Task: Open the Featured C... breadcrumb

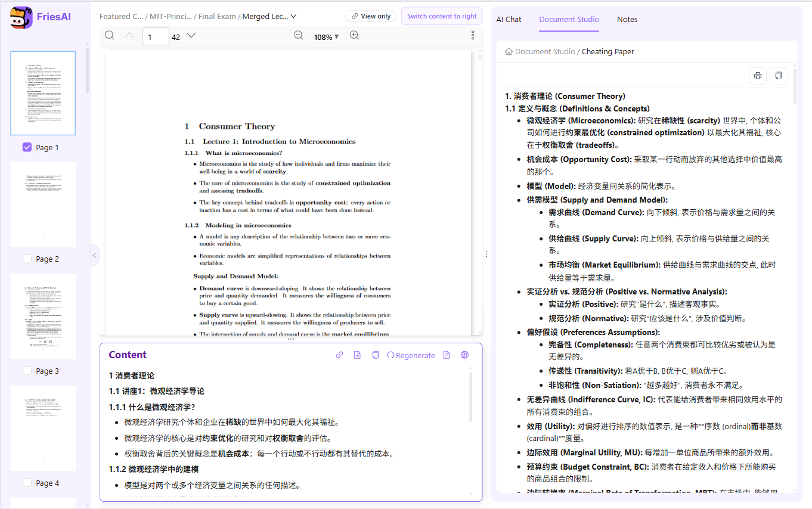Action: pyautogui.click(x=121, y=17)
